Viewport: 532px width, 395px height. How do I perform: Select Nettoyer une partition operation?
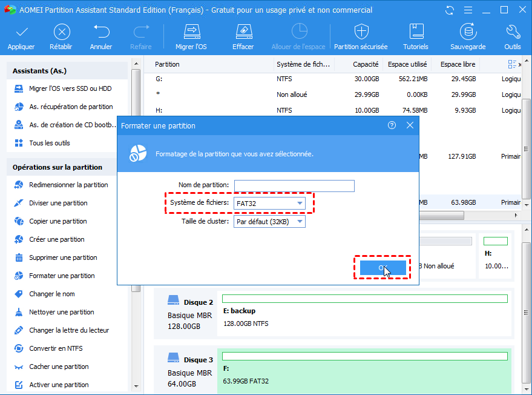[x=54, y=312]
